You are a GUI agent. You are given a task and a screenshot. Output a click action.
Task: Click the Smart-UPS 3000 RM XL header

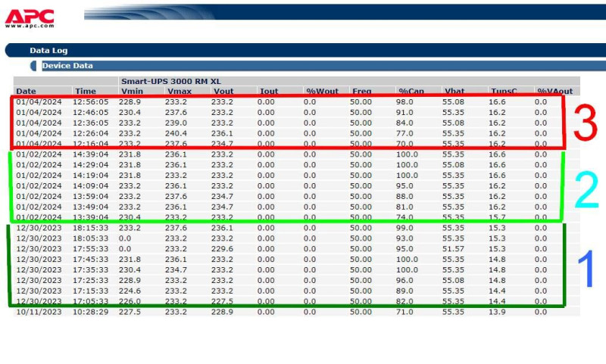[171, 81]
